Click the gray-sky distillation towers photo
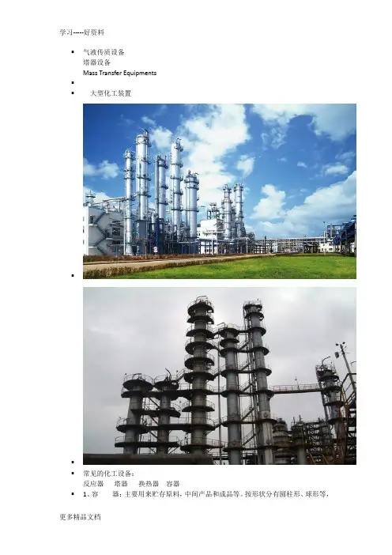392x555 pixels. pyautogui.click(x=220, y=376)
